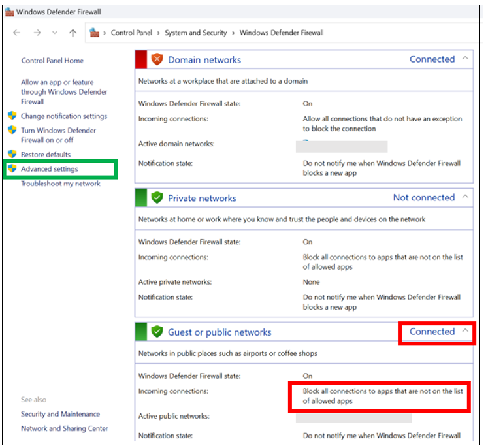Collapse the Guest or public networks chevron
The width and height of the screenshot is (488, 448).
point(465,331)
